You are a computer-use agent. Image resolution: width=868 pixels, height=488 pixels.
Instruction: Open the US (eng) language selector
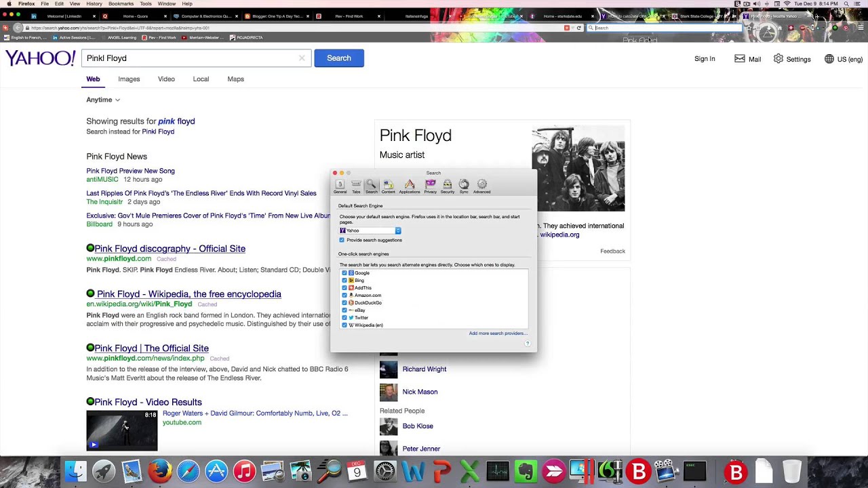(x=844, y=59)
